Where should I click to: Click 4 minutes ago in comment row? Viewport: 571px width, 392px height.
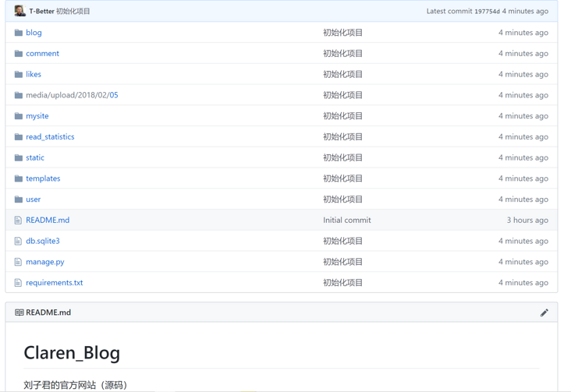(523, 54)
